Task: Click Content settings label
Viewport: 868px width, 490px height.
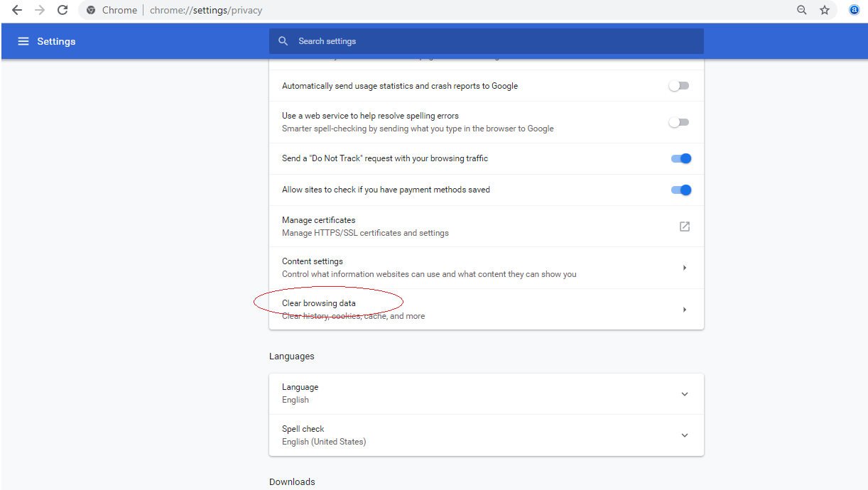Action: pyautogui.click(x=313, y=261)
